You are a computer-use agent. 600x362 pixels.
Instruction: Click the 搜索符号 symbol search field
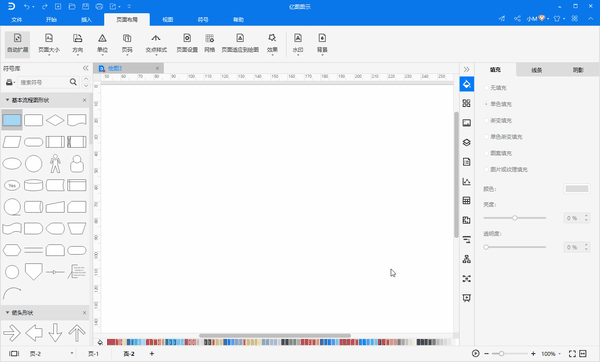tap(44, 82)
